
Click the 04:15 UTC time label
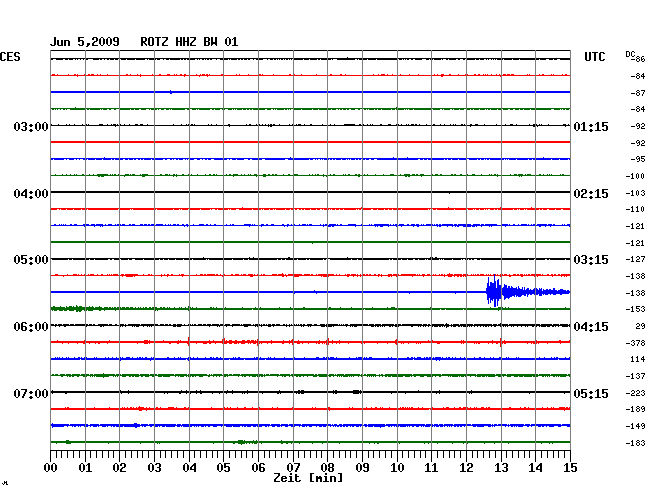(x=591, y=327)
